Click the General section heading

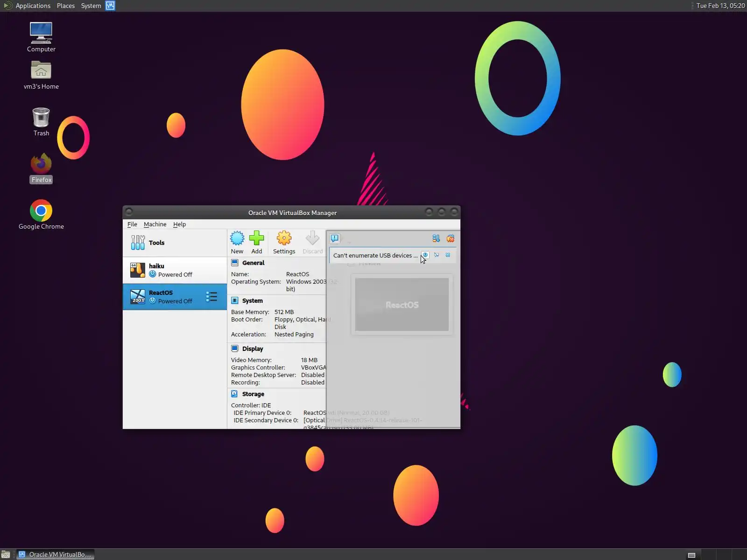pos(253,263)
